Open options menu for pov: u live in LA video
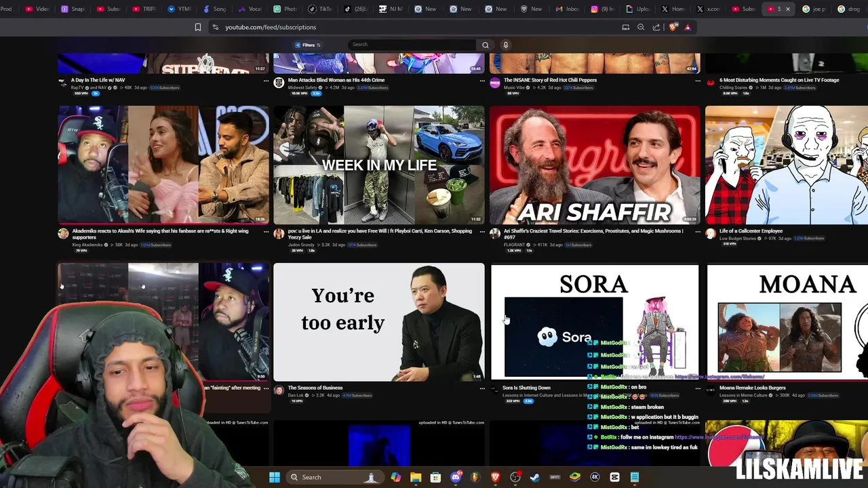The image size is (868, 488). (482, 232)
